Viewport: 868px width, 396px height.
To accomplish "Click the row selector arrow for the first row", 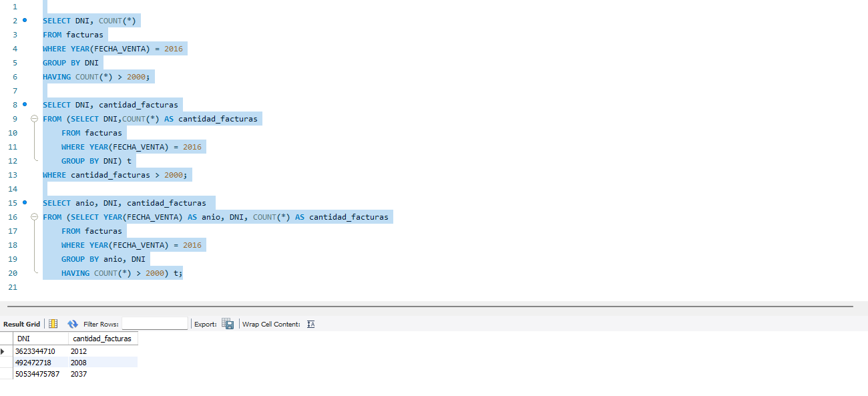I will click(x=3, y=351).
